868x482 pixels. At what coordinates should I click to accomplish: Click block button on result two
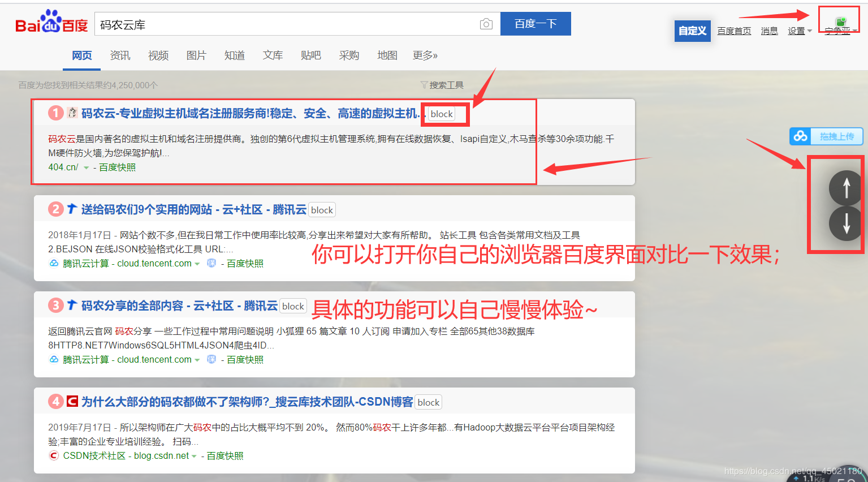[x=322, y=210]
